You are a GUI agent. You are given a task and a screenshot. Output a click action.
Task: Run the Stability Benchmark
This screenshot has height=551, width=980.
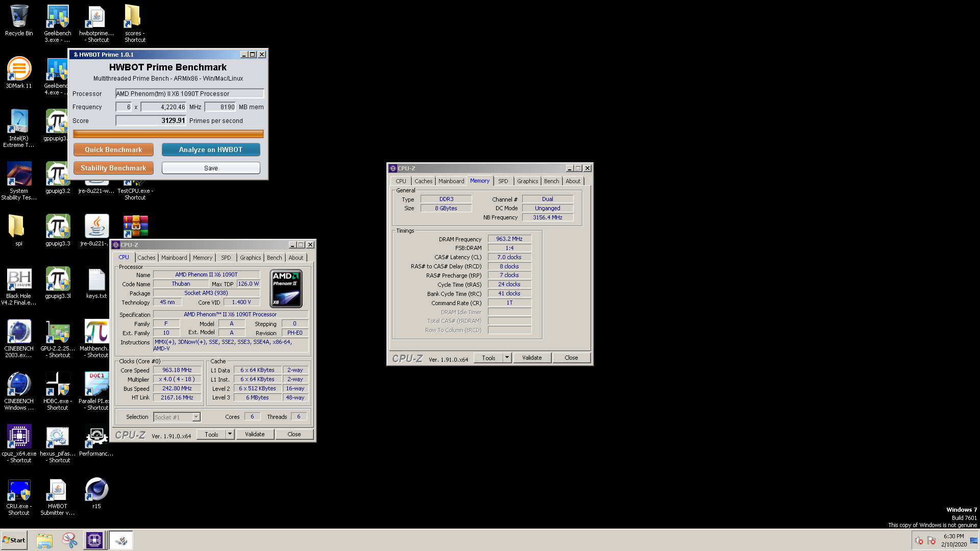point(113,168)
